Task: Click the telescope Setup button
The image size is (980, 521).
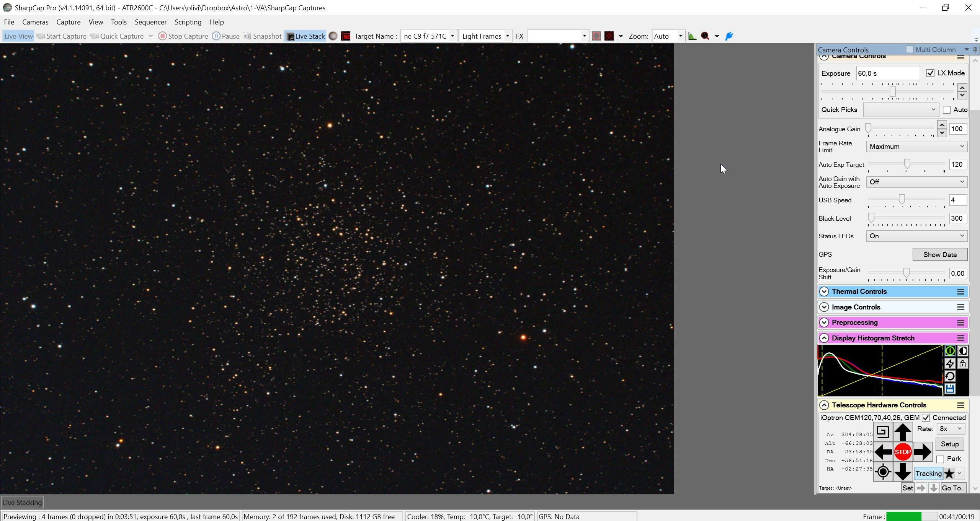Action: click(x=949, y=444)
